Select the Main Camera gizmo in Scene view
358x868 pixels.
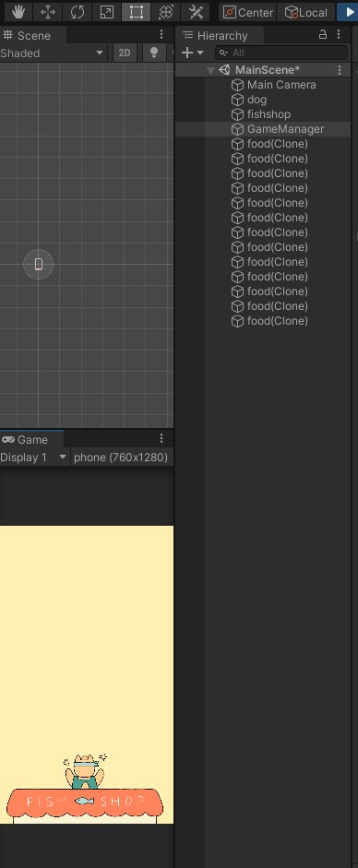[38, 264]
